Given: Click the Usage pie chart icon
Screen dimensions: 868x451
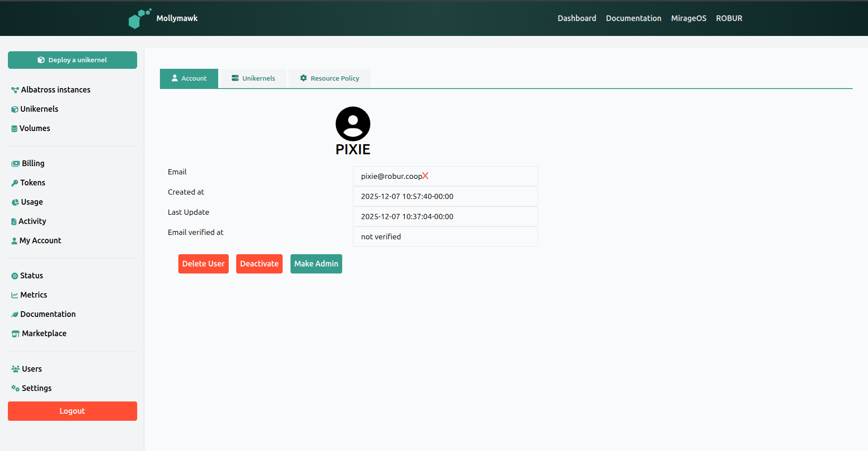Looking at the screenshot, I should 15,202.
